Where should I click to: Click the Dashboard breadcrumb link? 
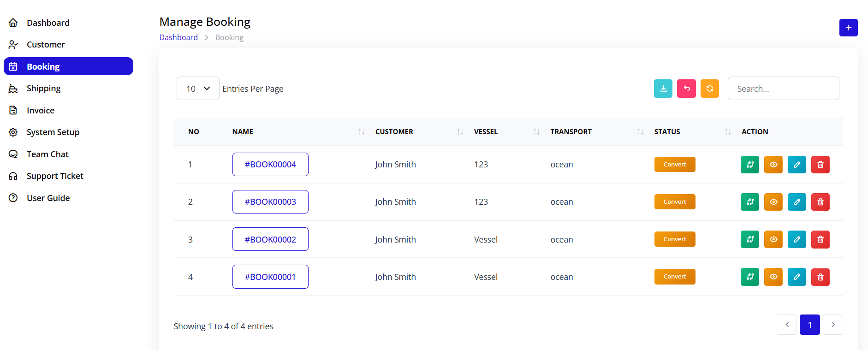pyautogui.click(x=178, y=37)
